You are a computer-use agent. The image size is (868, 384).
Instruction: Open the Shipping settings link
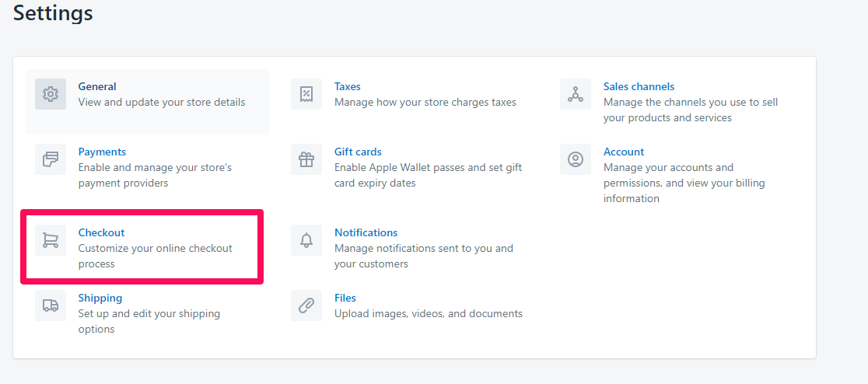point(100,298)
